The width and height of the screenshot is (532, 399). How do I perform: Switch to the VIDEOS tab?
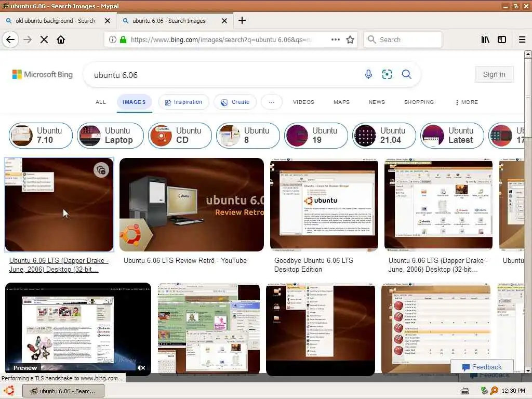click(303, 102)
